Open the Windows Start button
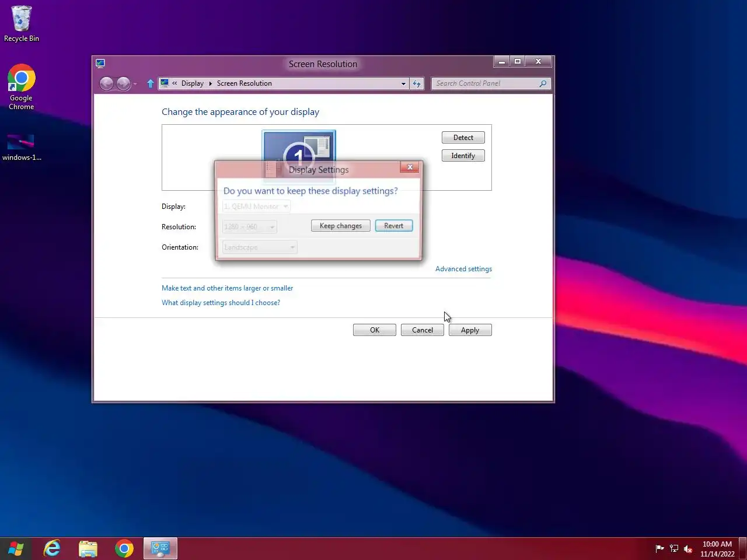 (x=16, y=549)
